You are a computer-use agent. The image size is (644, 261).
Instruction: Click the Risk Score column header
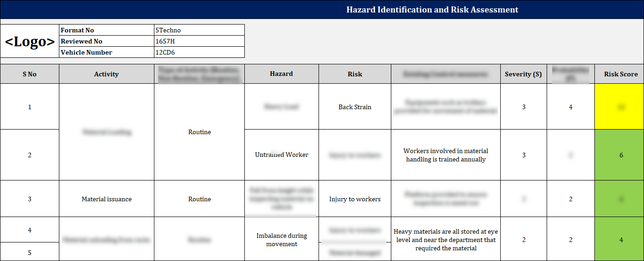point(620,74)
